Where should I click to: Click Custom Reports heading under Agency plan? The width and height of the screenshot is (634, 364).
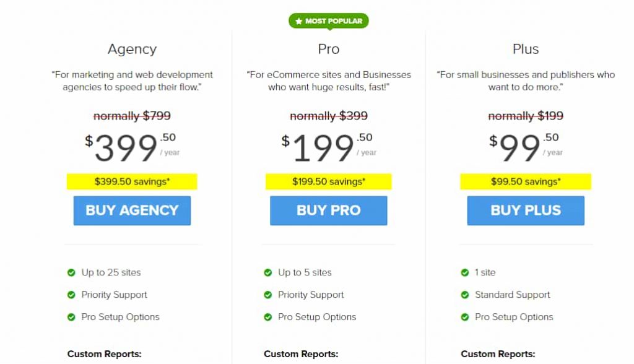tap(105, 354)
